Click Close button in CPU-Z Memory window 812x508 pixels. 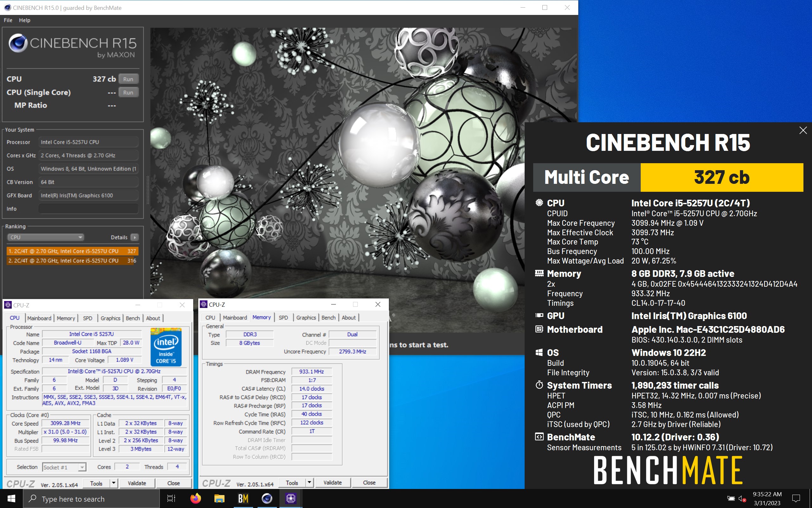(x=369, y=483)
